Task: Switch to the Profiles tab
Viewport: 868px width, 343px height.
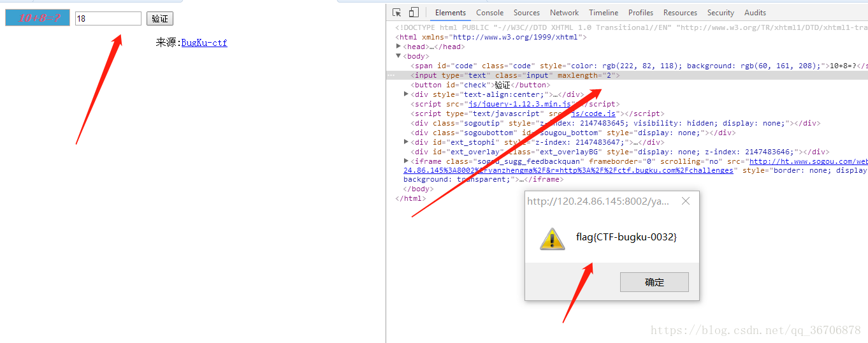Action: click(640, 13)
